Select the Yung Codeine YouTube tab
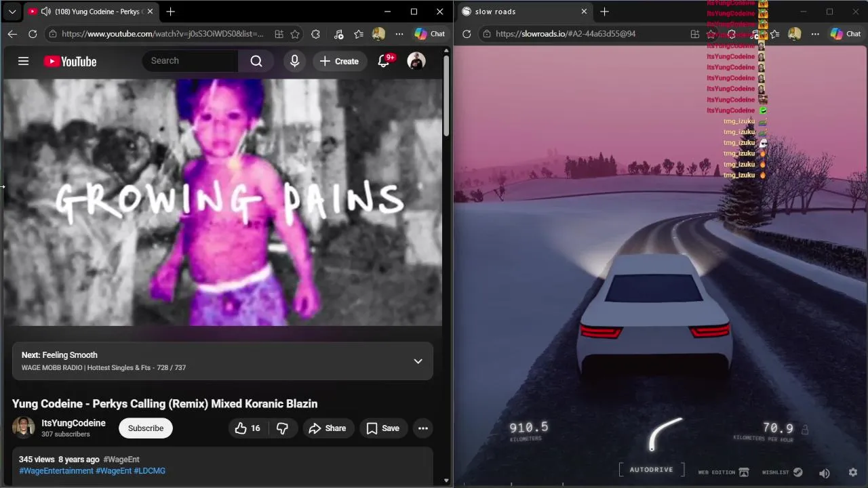The width and height of the screenshot is (868, 488). [92, 12]
